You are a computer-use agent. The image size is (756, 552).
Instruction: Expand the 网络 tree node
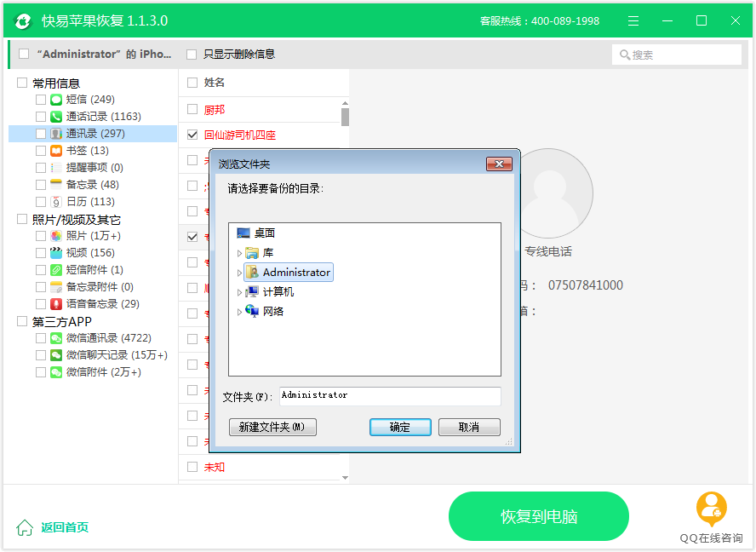(x=239, y=312)
